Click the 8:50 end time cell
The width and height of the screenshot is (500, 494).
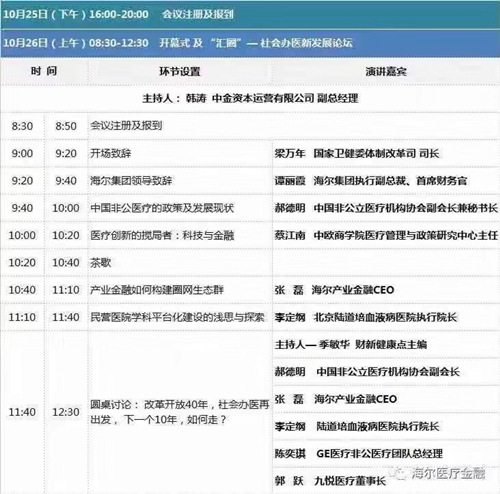click(x=66, y=126)
